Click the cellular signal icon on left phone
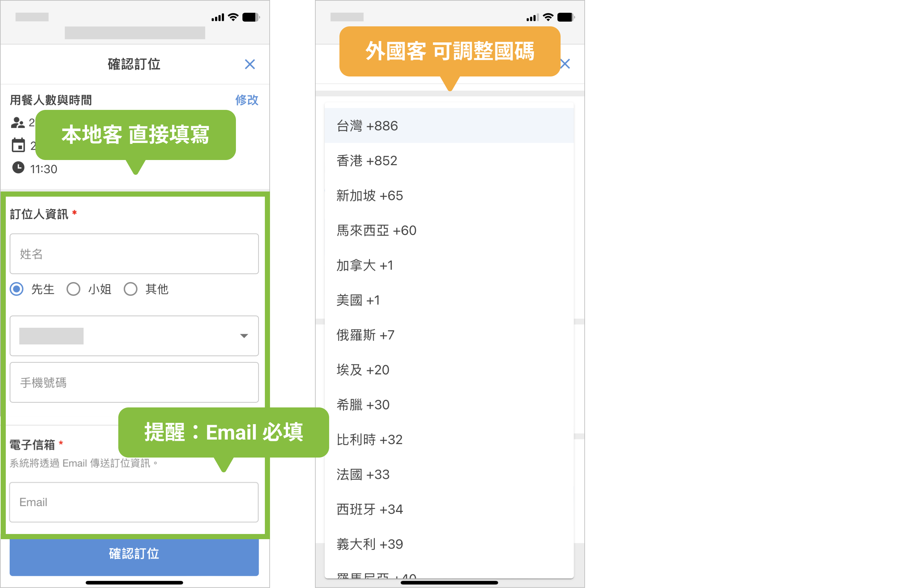The width and height of the screenshot is (900, 588). coord(218,17)
